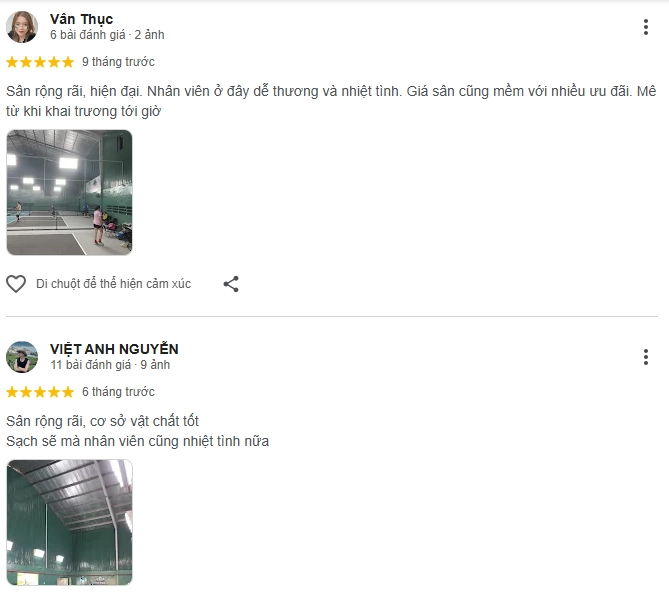Click the five-star rating on VIỆT ANH NGUYỄN's review
669x595 pixels.
[40, 392]
